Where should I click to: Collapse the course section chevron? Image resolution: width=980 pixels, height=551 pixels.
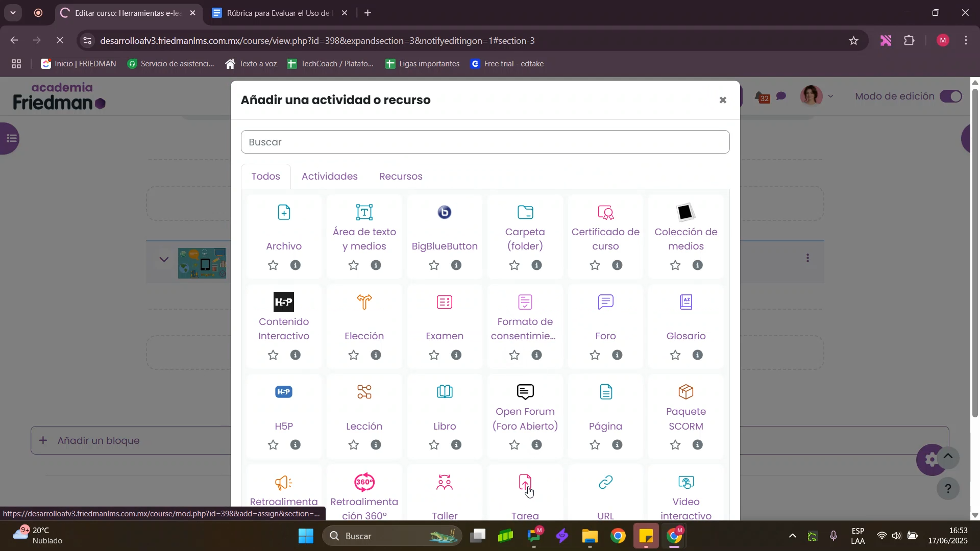coord(164,259)
